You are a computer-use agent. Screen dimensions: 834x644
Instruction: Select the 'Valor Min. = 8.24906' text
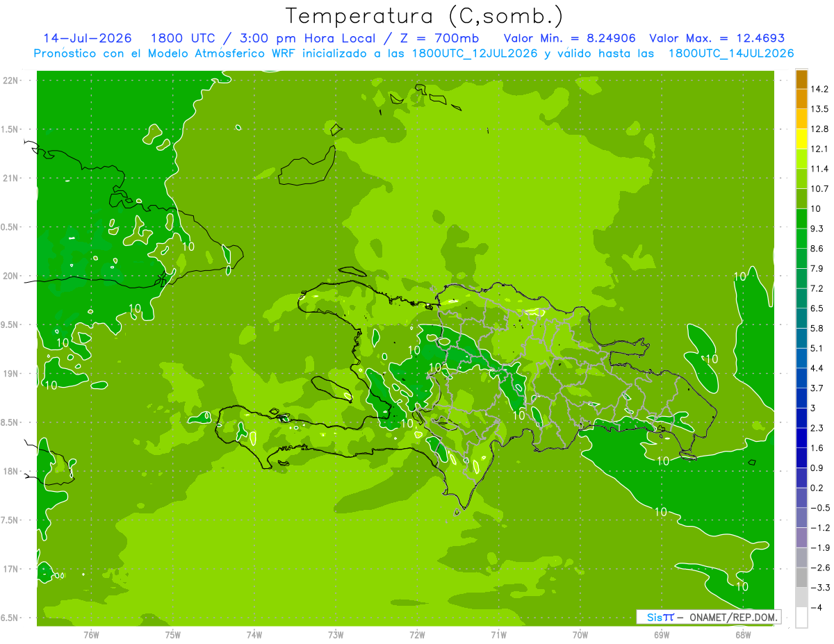tap(569, 38)
